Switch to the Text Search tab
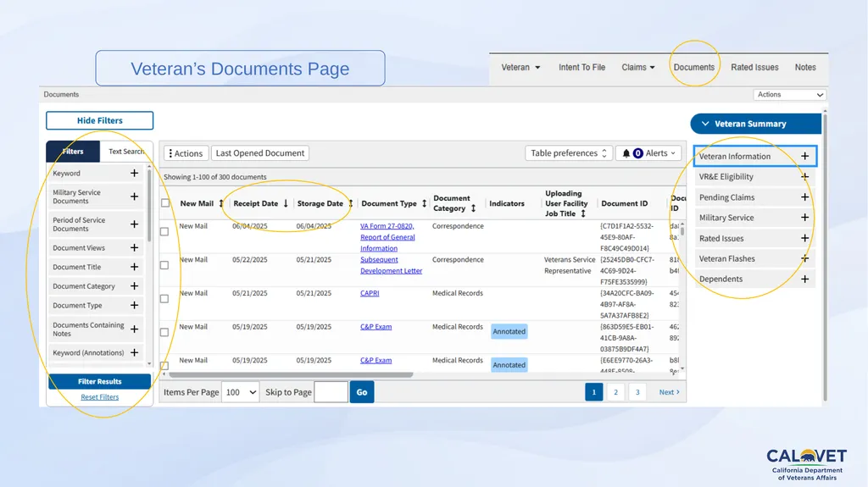Image resolution: width=868 pixels, height=487 pixels. point(126,151)
